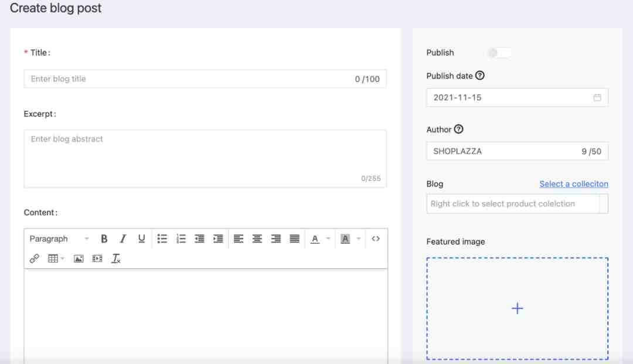The width and height of the screenshot is (633, 364).
Task: Align content text to the right
Action: (275, 239)
